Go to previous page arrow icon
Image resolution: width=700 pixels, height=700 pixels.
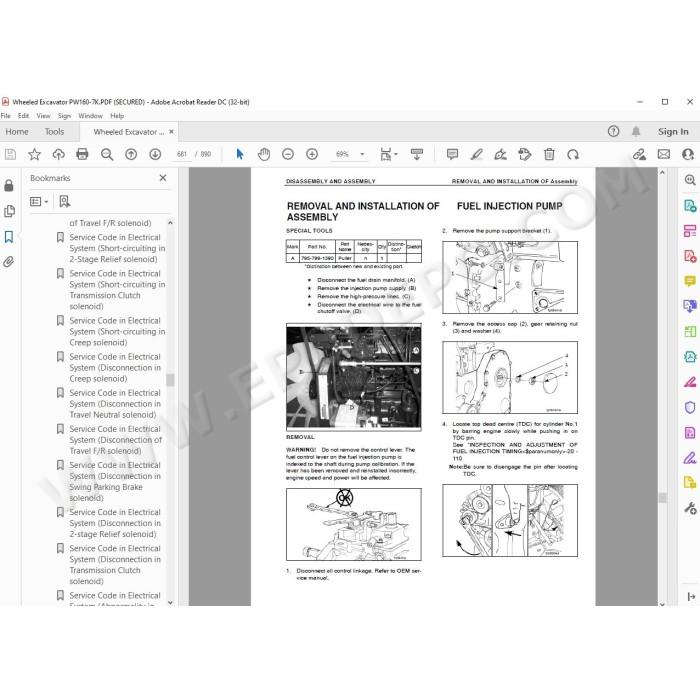pos(131,154)
